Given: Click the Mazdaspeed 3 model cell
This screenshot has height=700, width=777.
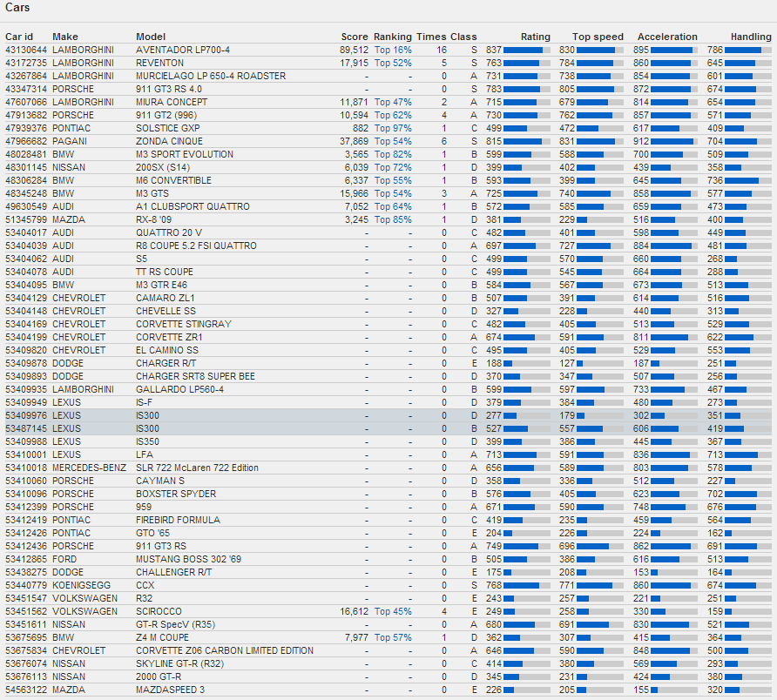Looking at the screenshot, I should (x=171, y=690).
